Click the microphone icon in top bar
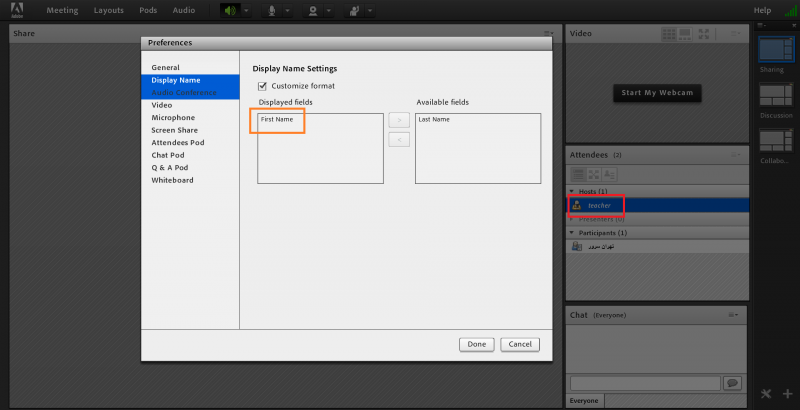 point(272,10)
